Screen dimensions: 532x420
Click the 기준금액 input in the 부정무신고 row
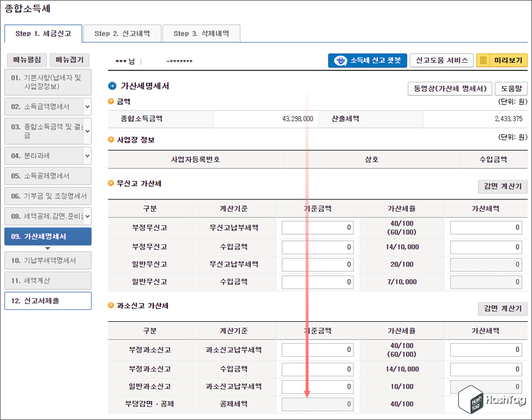tap(317, 227)
